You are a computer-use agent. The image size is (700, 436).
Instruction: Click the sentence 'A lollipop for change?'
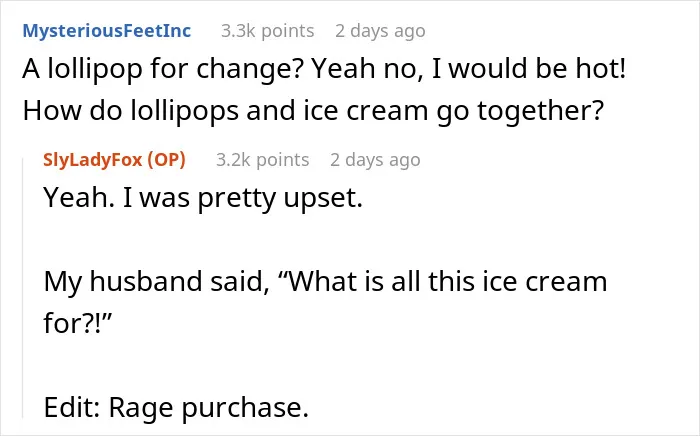coord(163,69)
